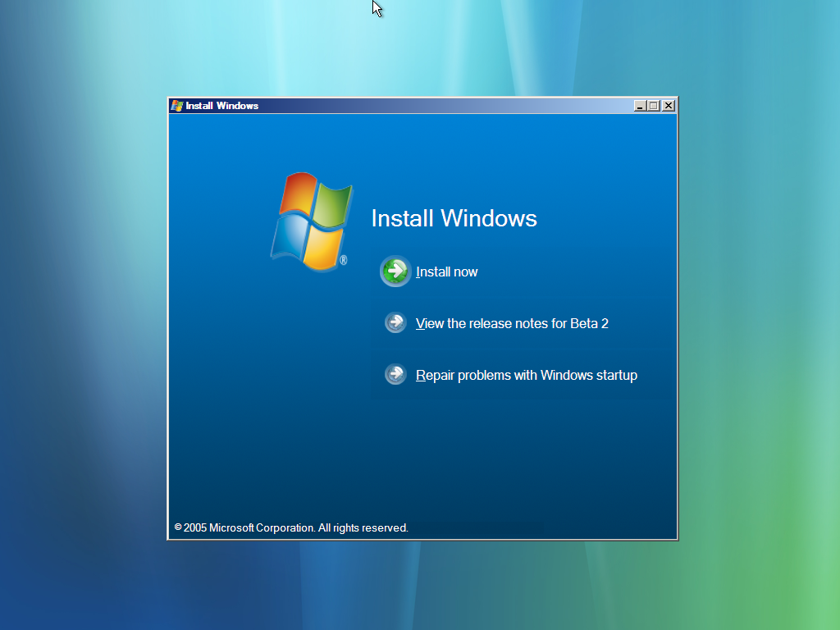
Task: Click the large Install Windows heading text
Action: tap(454, 218)
